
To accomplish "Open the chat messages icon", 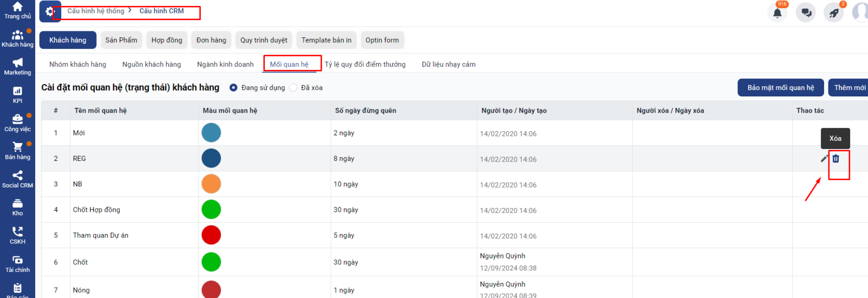I will coord(806,12).
